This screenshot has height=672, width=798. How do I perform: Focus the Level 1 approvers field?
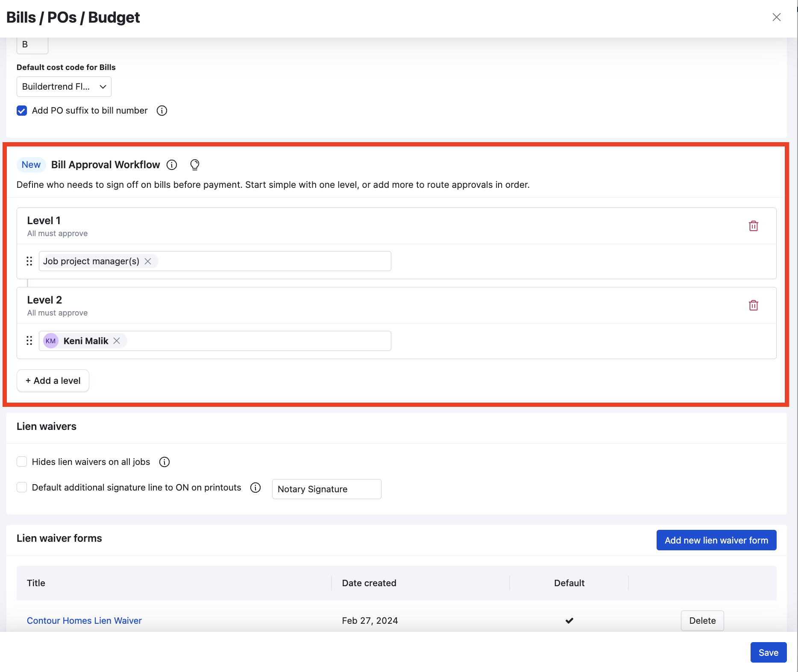pyautogui.click(x=215, y=261)
